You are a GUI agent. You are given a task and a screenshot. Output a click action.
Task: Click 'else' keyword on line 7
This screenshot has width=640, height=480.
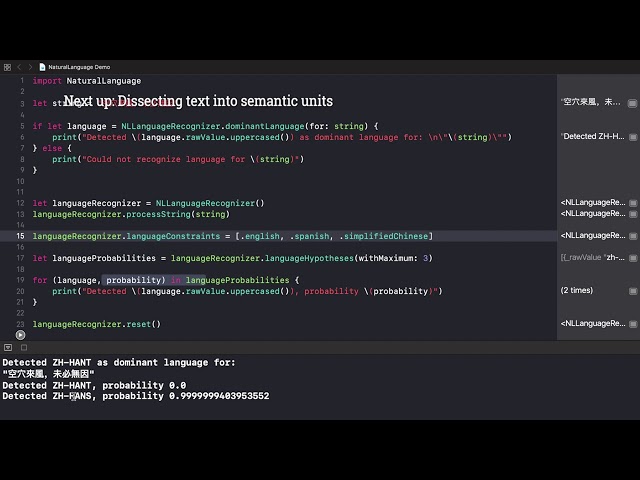tap(52, 148)
